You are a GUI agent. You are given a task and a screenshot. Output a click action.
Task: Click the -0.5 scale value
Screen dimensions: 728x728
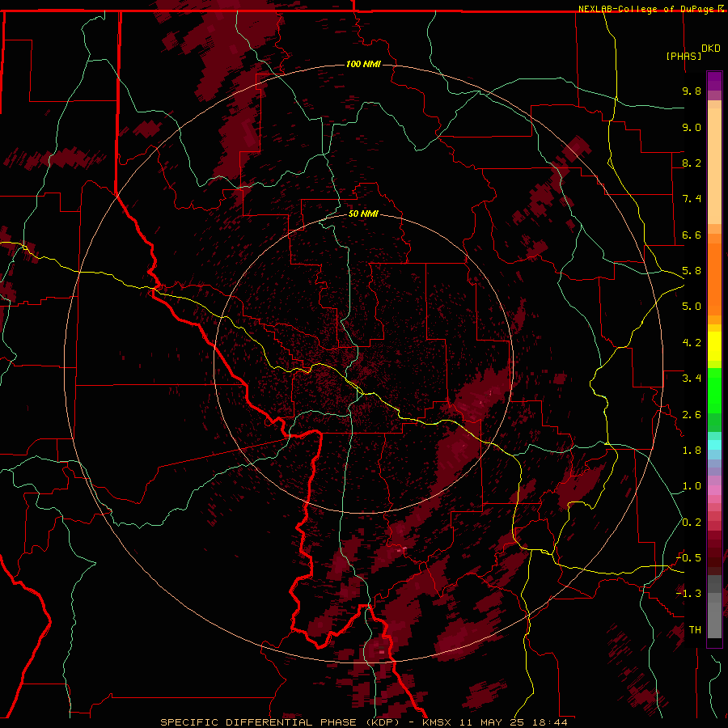[688, 558]
